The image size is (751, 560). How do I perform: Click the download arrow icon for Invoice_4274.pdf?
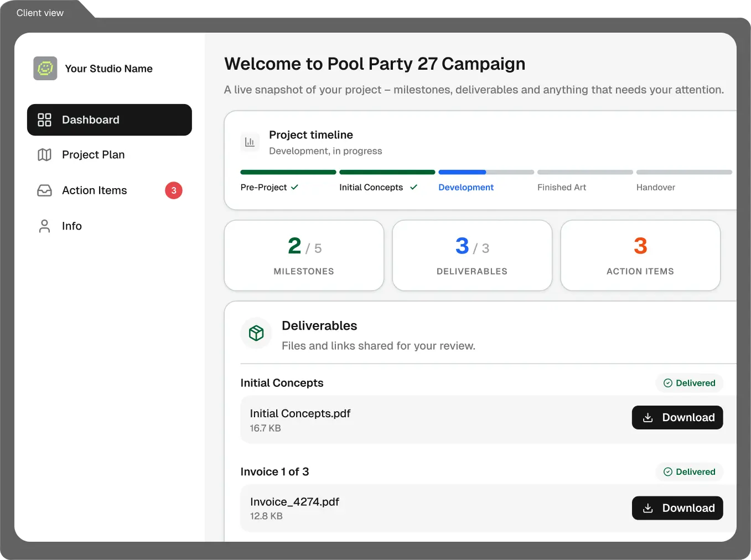(x=648, y=508)
